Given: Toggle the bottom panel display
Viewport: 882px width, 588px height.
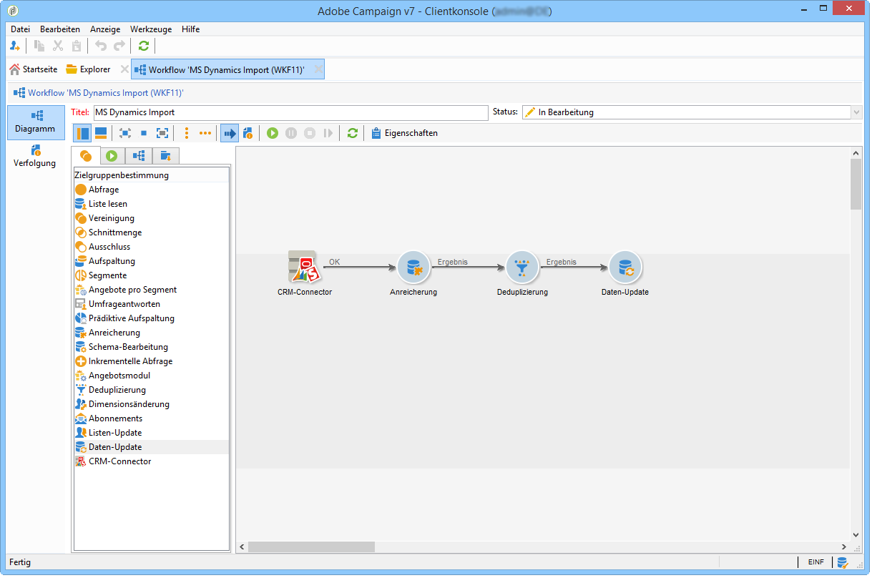Looking at the screenshot, I should coord(101,133).
